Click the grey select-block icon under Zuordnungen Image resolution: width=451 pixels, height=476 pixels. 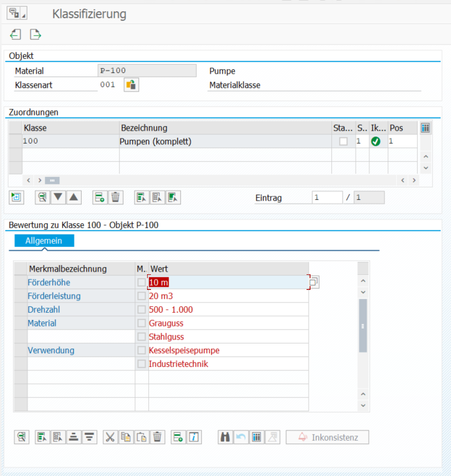(x=158, y=198)
